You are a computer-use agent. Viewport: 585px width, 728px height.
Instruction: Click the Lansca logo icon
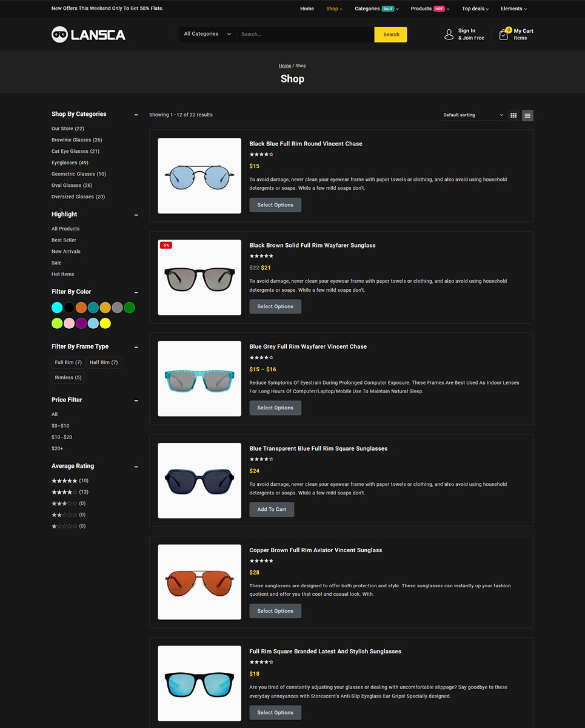coord(59,35)
